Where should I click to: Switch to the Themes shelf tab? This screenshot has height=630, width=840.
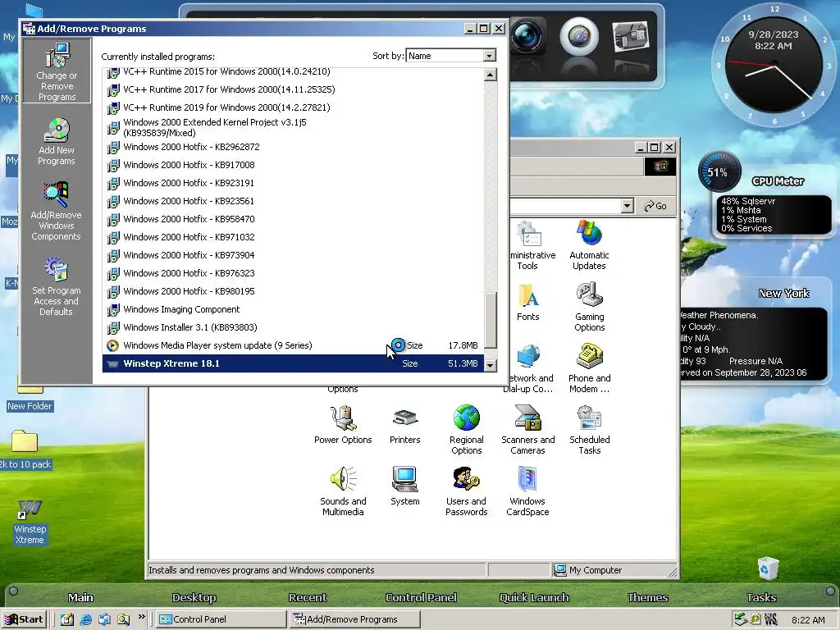point(648,597)
